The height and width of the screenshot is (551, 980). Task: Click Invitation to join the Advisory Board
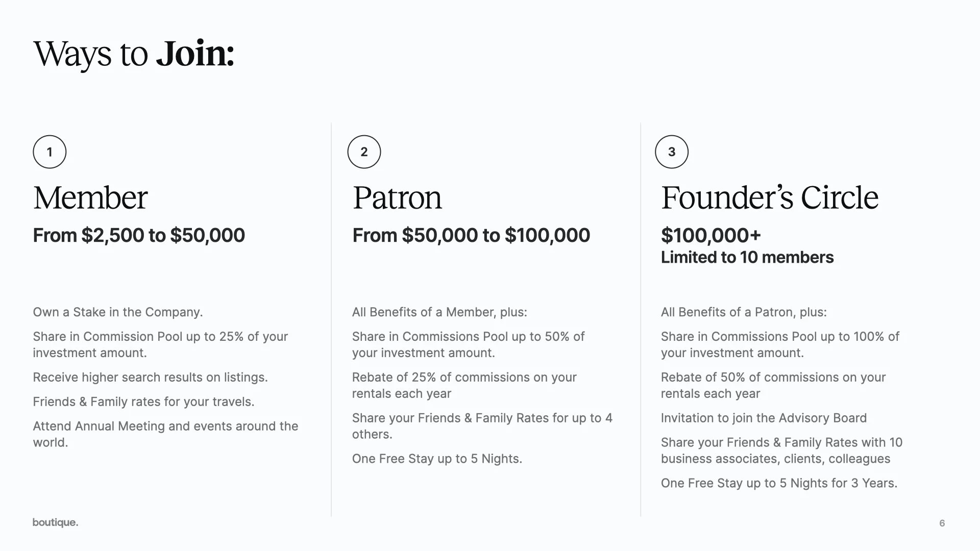(x=764, y=418)
